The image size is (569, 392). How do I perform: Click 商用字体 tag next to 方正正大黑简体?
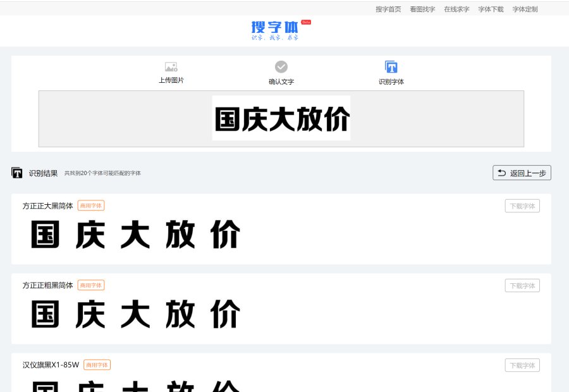pos(91,205)
